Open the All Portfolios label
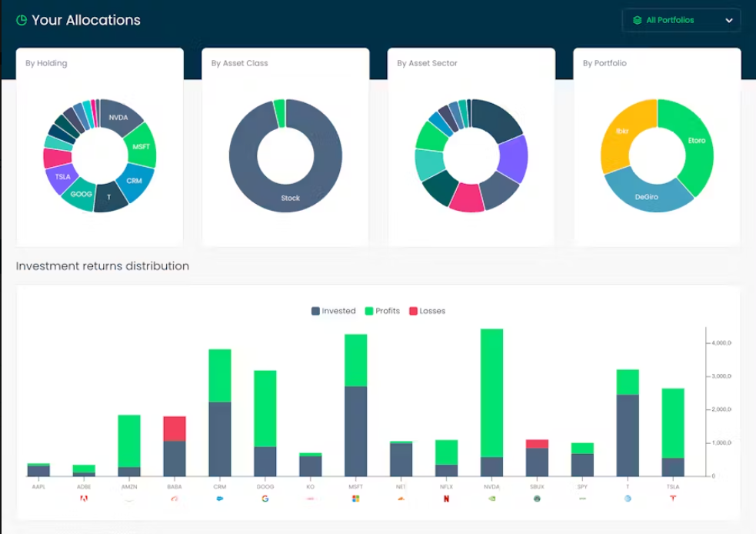The image size is (756, 534). 670,20
